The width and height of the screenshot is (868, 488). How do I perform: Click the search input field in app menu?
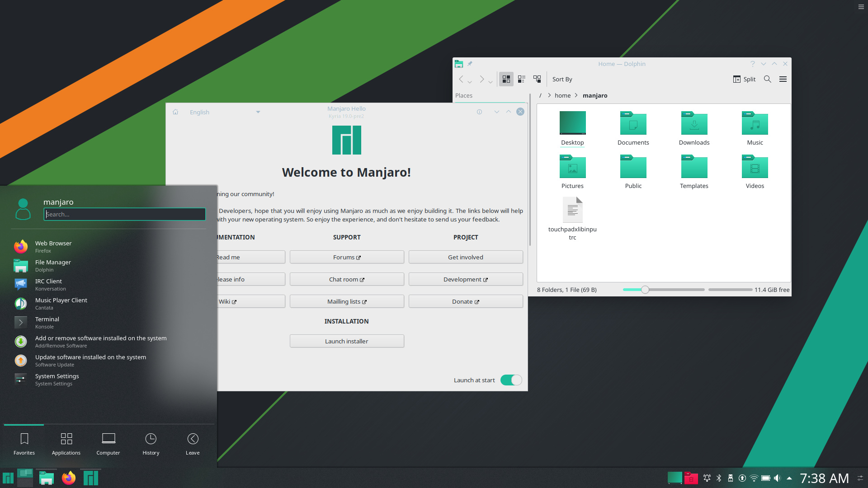point(124,214)
